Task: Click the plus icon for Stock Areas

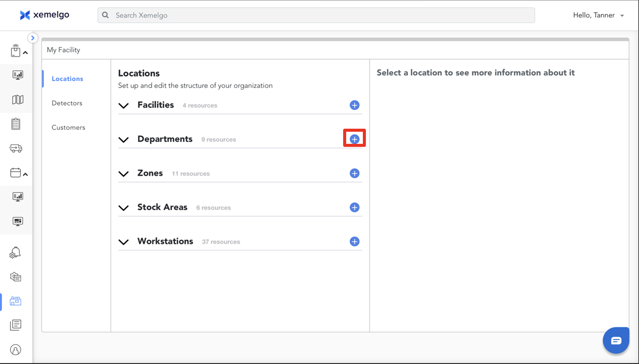Action: click(354, 207)
